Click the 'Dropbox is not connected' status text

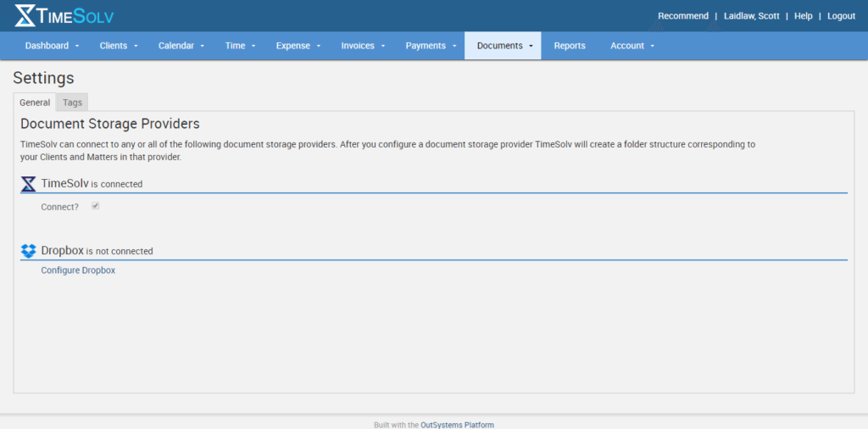pos(97,251)
